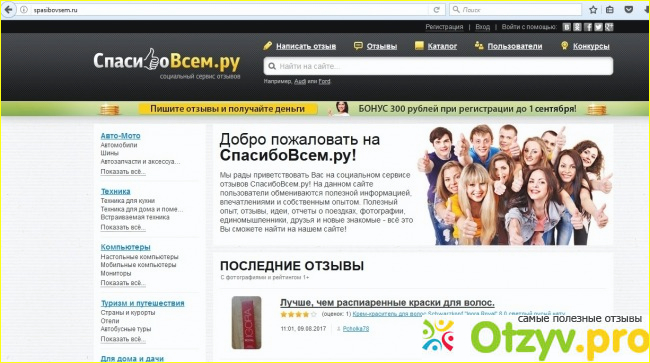Screen dimensions: 650x363
Task: Open the Пользователи menu item
Action: click(515, 46)
